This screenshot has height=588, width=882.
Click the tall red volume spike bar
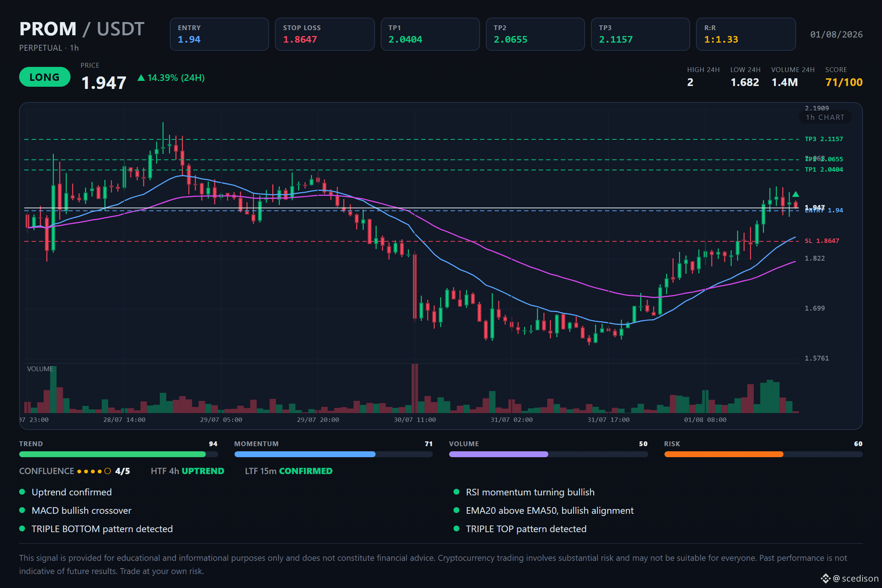(415, 388)
